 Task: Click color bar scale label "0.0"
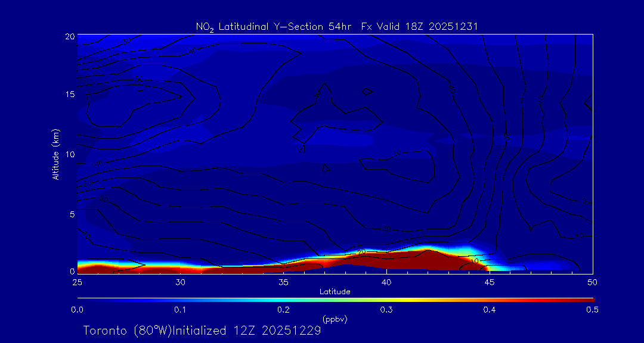(x=78, y=310)
